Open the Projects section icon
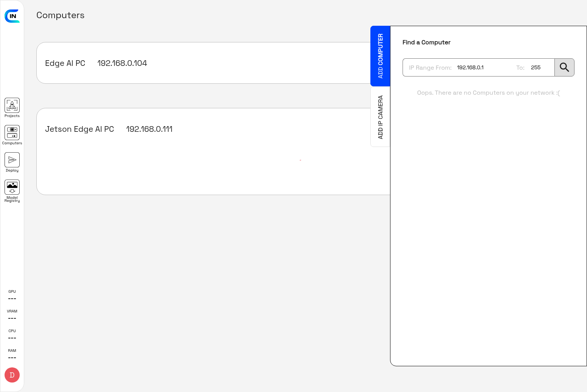 tap(12, 105)
